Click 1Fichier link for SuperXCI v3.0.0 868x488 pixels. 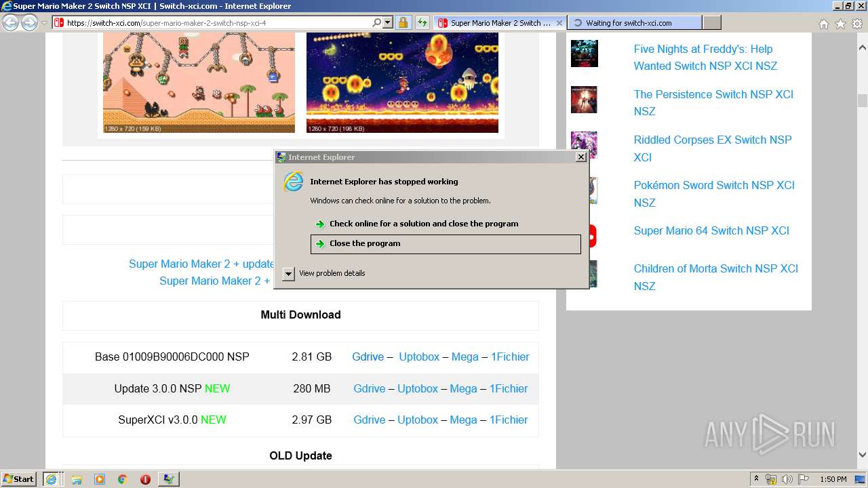point(509,420)
